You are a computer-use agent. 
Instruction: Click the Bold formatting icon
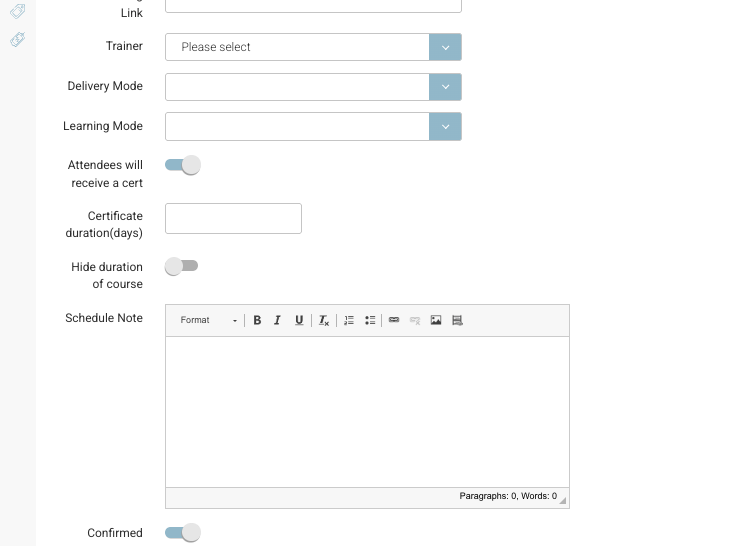click(257, 321)
